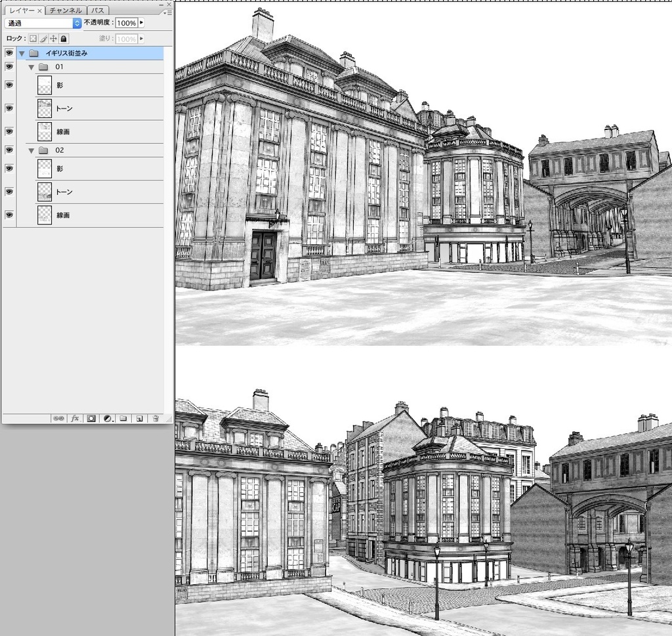The width and height of the screenshot is (672, 636).
Task: Select the 影 thumbnail in group 01
Action: coord(45,85)
